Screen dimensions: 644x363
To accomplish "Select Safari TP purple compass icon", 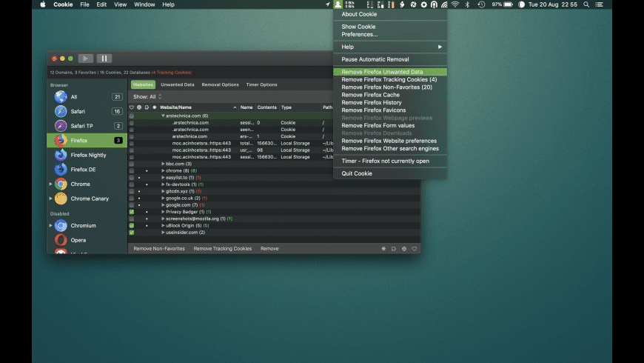I will tap(61, 126).
